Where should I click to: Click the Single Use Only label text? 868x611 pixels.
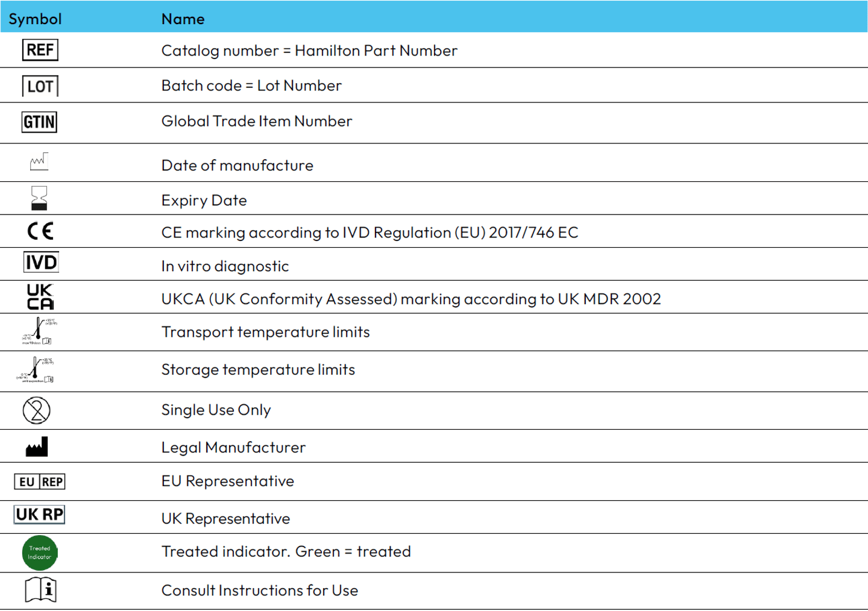click(x=216, y=410)
